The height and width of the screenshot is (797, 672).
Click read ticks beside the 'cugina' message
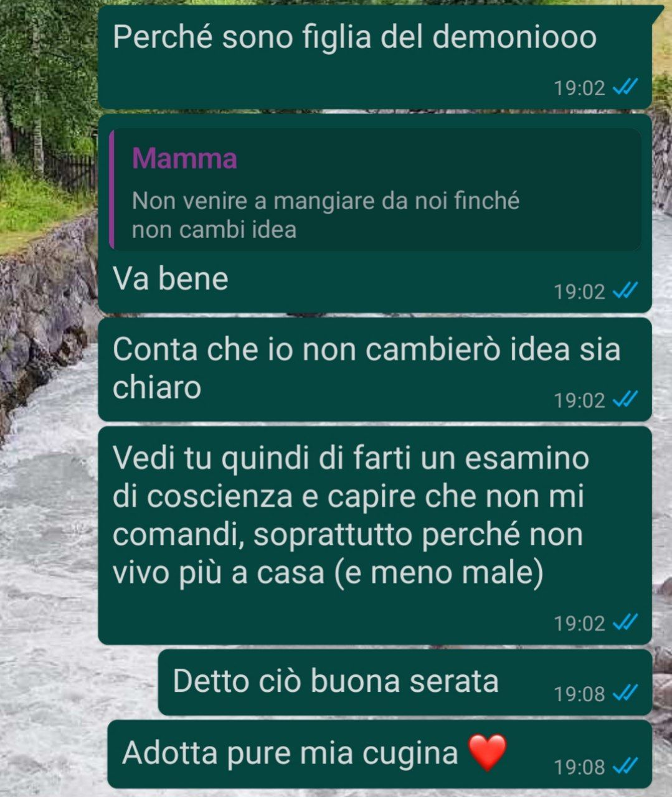point(625,766)
